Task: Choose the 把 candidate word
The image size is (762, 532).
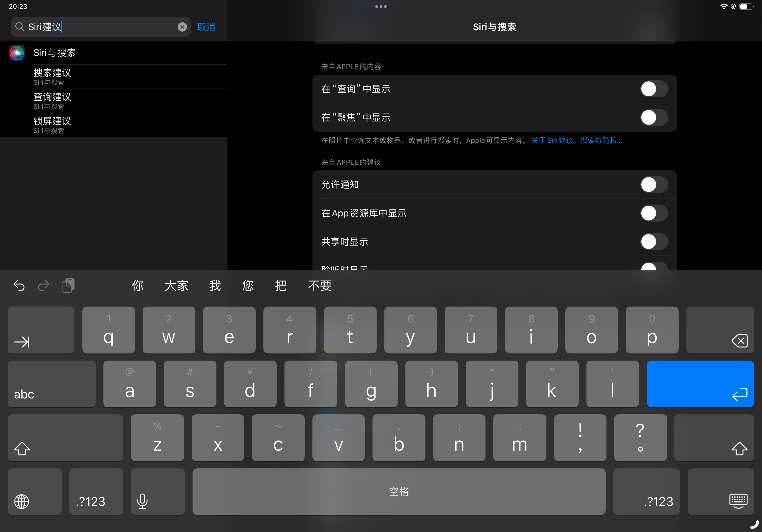Action: click(280, 285)
